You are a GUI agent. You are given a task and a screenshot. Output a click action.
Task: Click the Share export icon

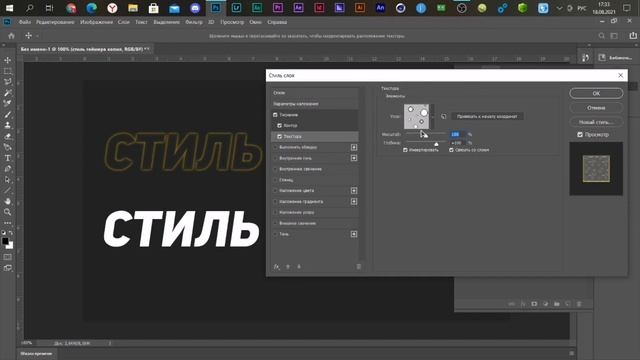[633, 36]
